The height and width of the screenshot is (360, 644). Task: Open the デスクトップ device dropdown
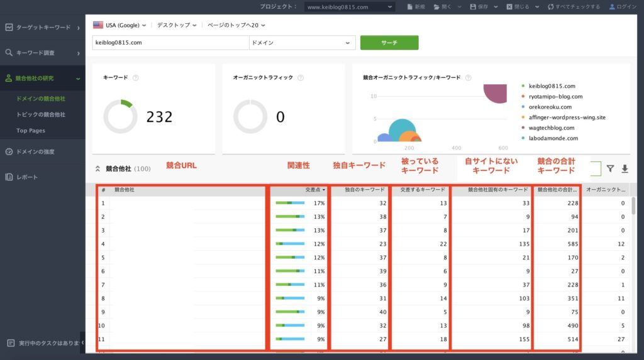click(x=177, y=25)
